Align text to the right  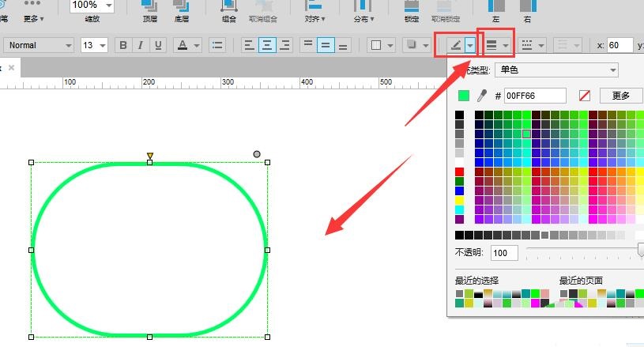[284, 46]
